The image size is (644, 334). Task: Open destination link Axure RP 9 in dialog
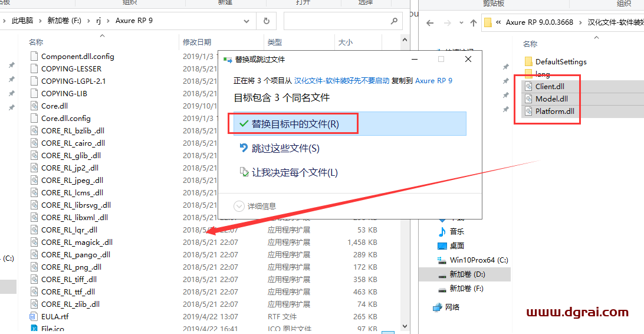point(433,80)
